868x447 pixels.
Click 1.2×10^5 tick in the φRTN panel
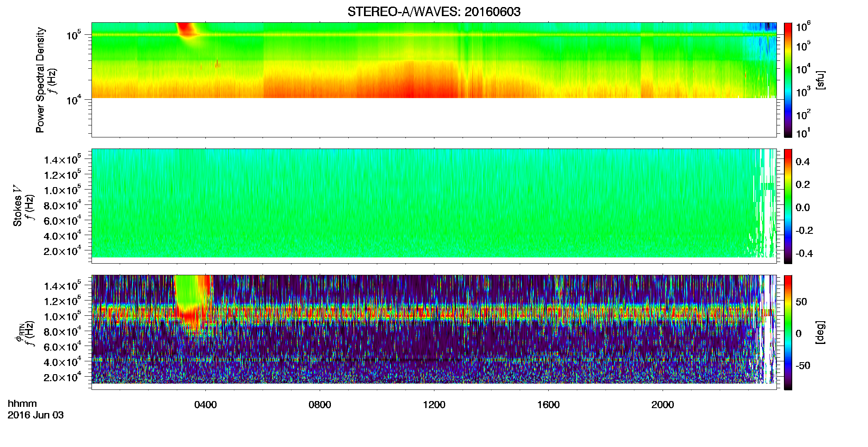click(63, 300)
